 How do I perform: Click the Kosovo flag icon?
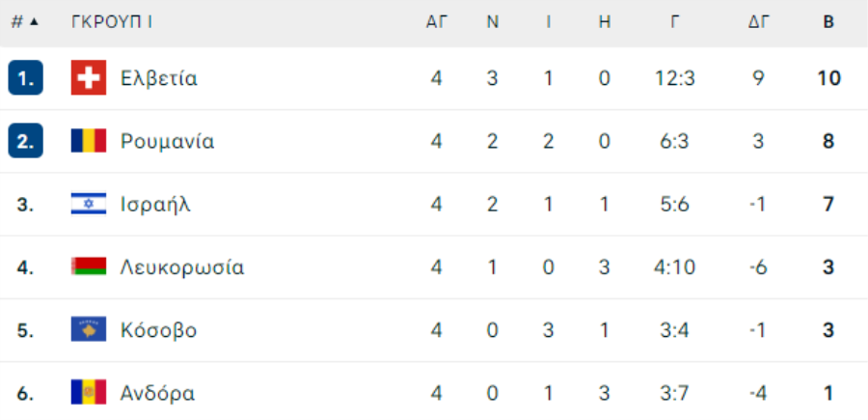(x=89, y=329)
